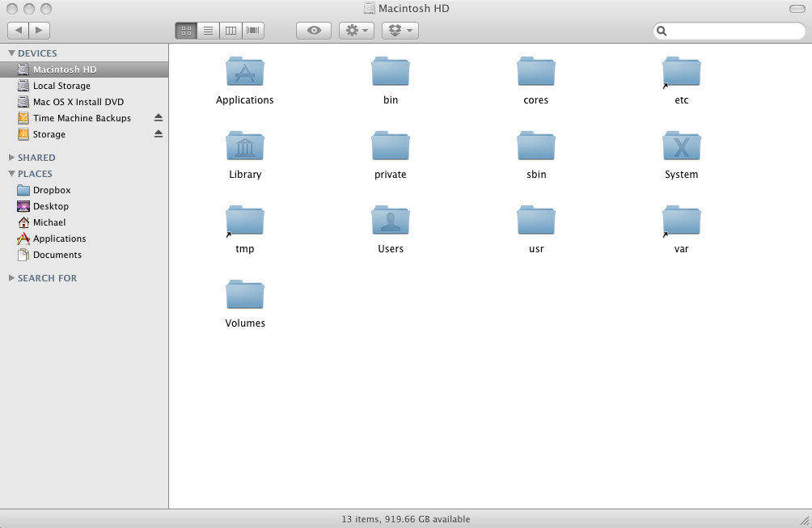This screenshot has height=528, width=812.
Task: Go back with the back arrow button
Action: point(18,30)
